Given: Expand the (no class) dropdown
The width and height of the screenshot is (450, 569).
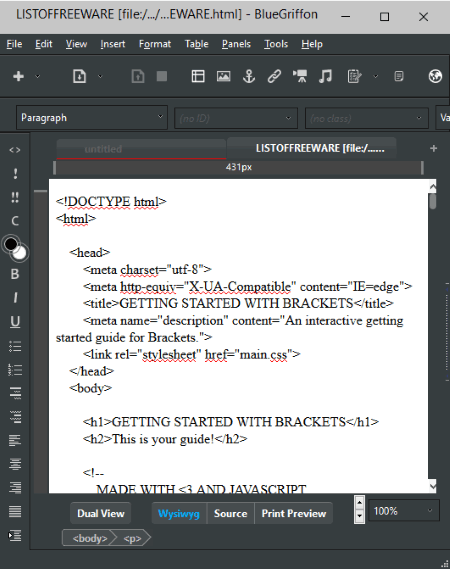Looking at the screenshot, I should click(x=367, y=118).
